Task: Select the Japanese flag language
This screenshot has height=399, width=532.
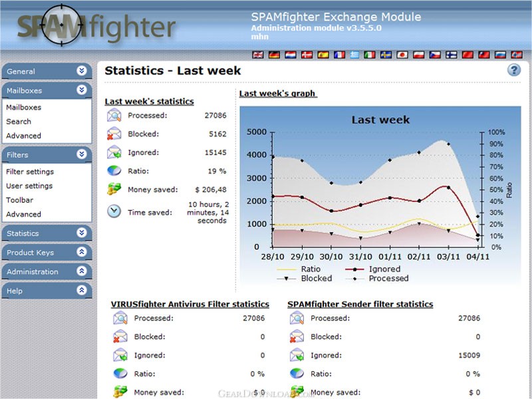Action: click(402, 55)
